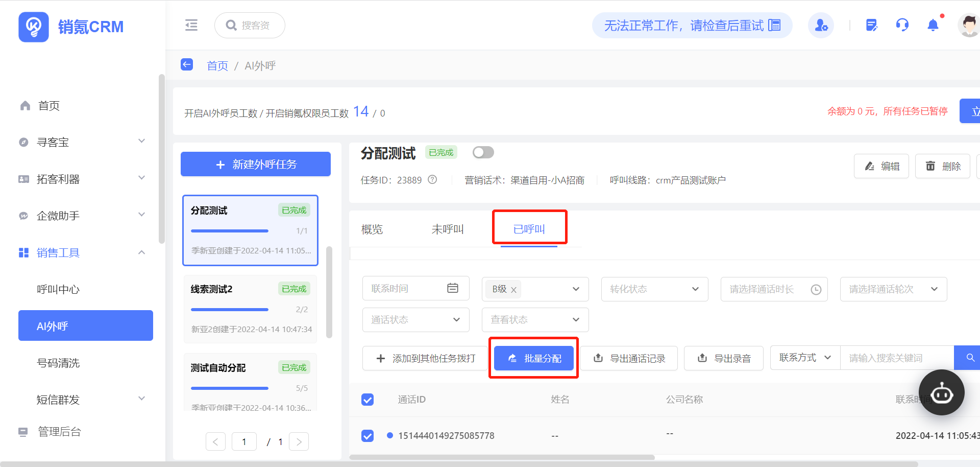Open the notes edit icon in header

click(x=871, y=25)
